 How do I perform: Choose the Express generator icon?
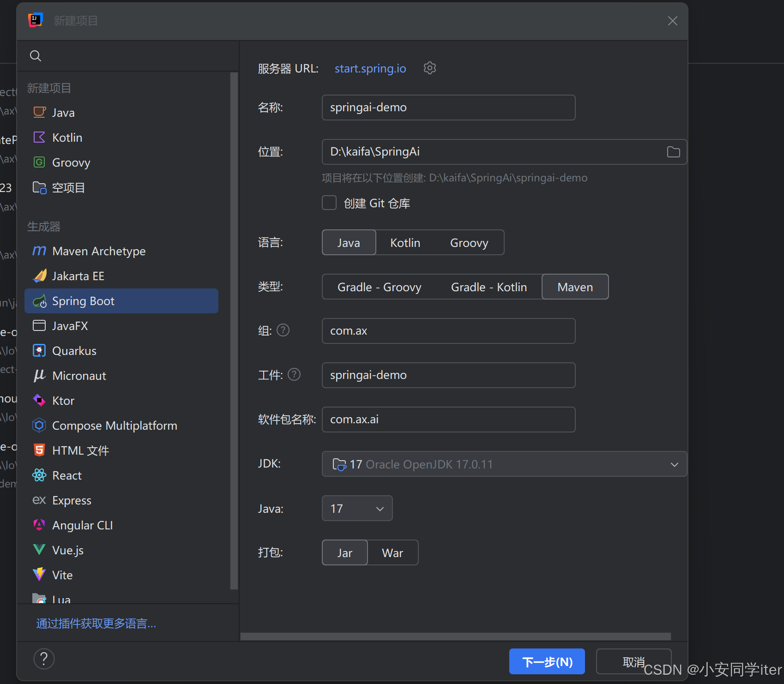pos(40,500)
